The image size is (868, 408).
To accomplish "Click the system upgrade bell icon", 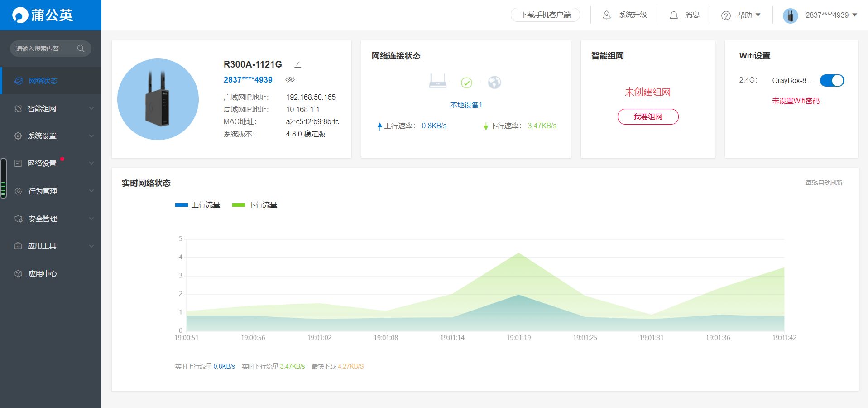I will coord(607,15).
